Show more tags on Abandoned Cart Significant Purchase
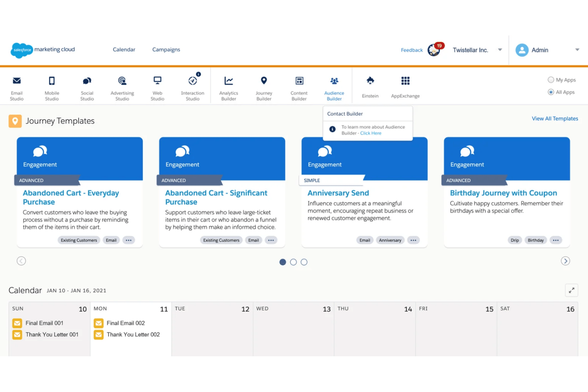This screenshot has height=392, width=588. tap(271, 240)
